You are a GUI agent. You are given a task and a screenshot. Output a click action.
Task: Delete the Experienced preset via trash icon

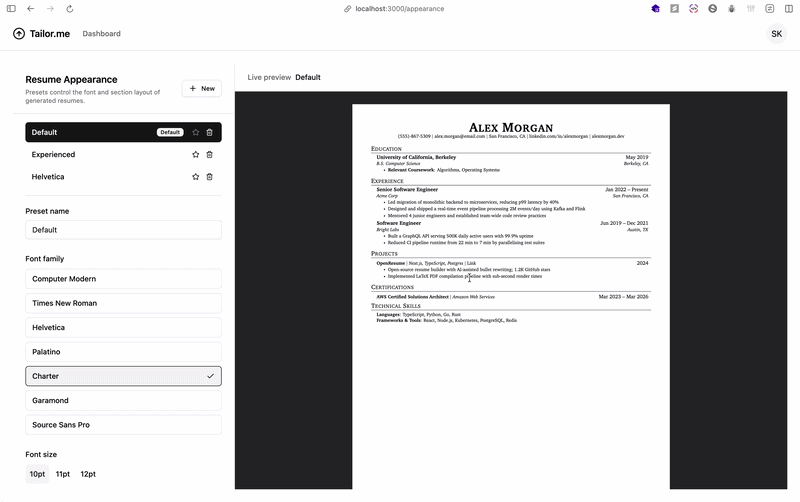(209, 155)
